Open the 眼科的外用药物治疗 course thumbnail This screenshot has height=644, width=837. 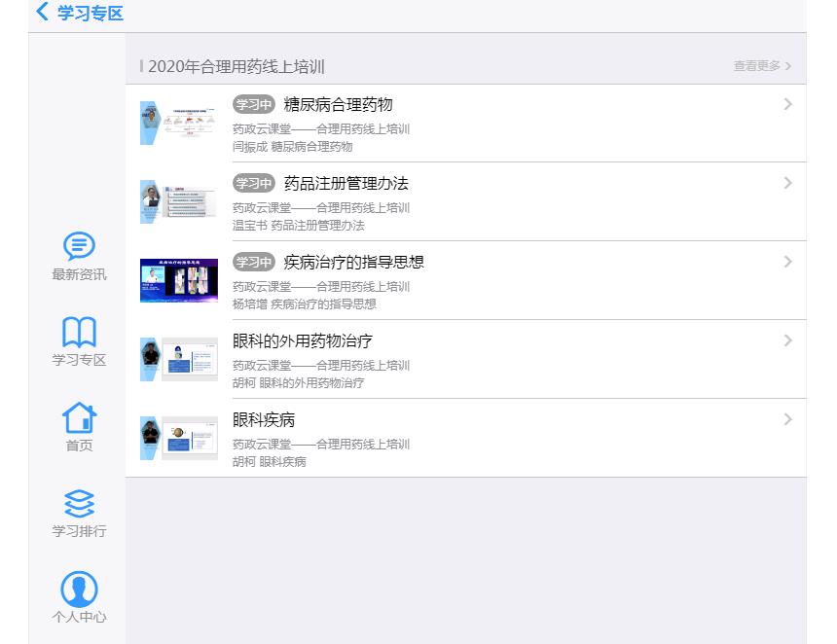pos(179,360)
